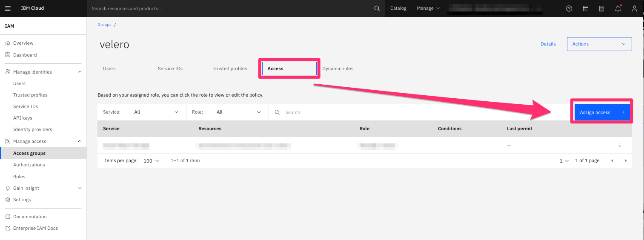
Task: Switch to the Users tab
Action: click(124, 69)
